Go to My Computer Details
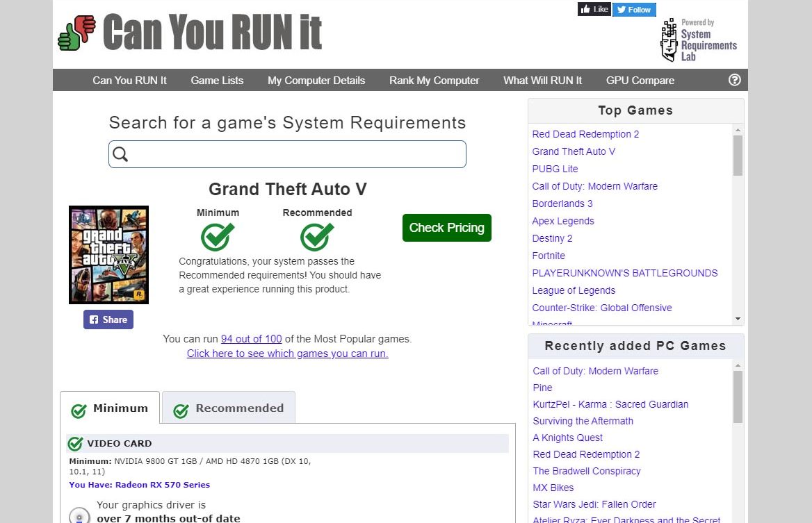 pyautogui.click(x=316, y=80)
